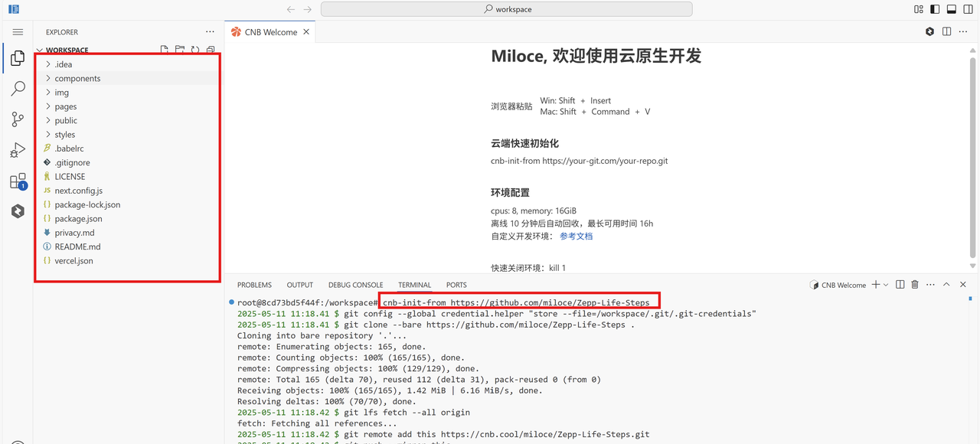Open the privacy.md file
This screenshot has height=444, width=980.
tap(127, 233)
